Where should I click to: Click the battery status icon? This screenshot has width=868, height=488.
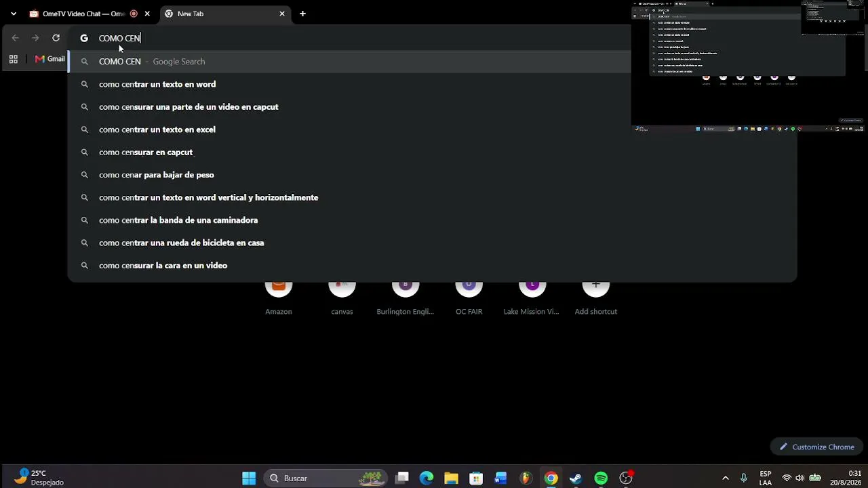(815, 479)
